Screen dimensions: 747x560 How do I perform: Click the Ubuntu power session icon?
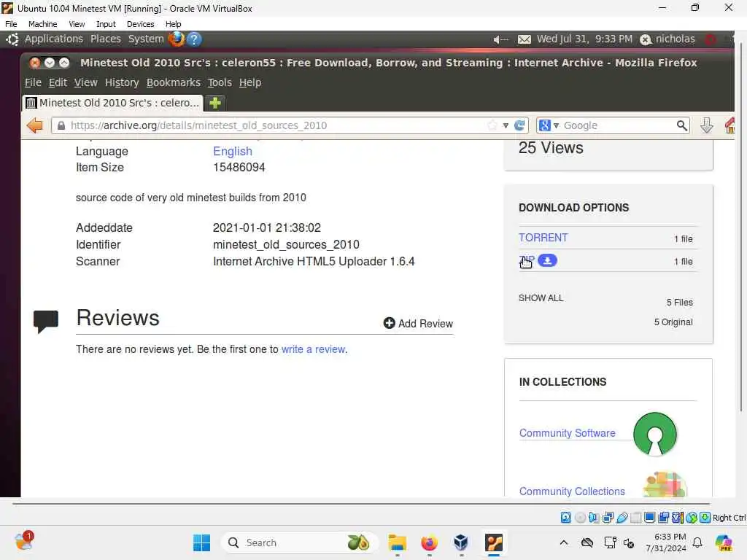[x=710, y=39]
